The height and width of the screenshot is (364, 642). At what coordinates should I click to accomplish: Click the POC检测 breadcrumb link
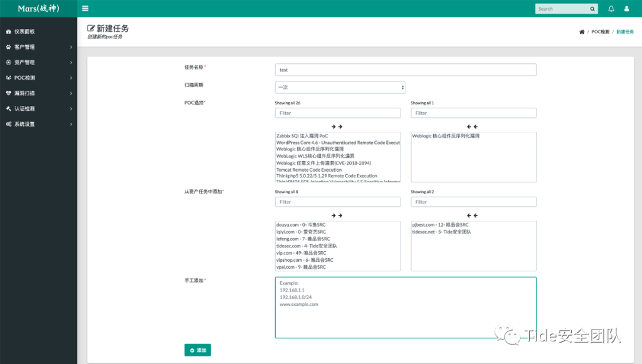click(600, 32)
